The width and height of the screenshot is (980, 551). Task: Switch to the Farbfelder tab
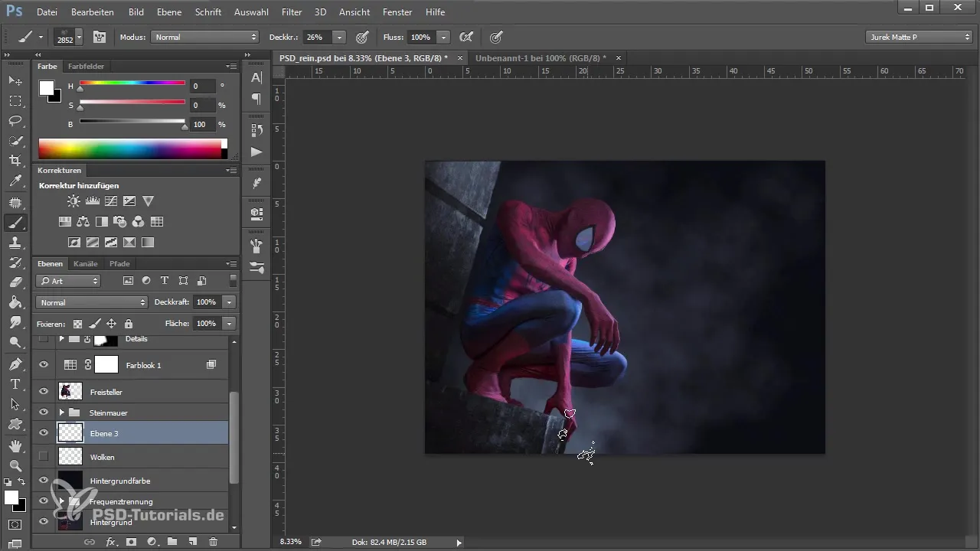[x=86, y=67]
